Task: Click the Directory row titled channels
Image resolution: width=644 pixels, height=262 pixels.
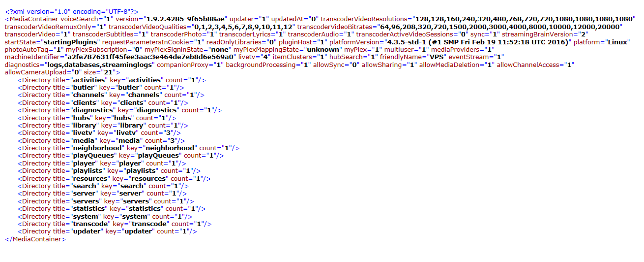Action: pyautogui.click(x=111, y=95)
